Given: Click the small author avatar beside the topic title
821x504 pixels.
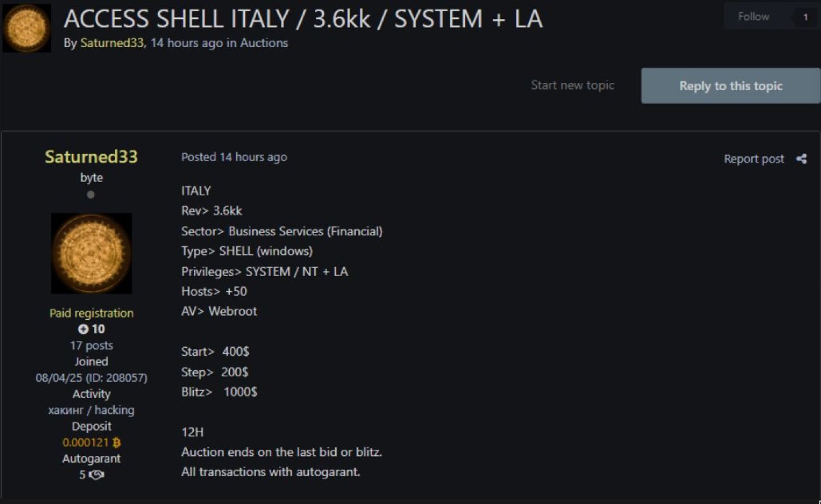Looking at the screenshot, I should coord(26,28).
